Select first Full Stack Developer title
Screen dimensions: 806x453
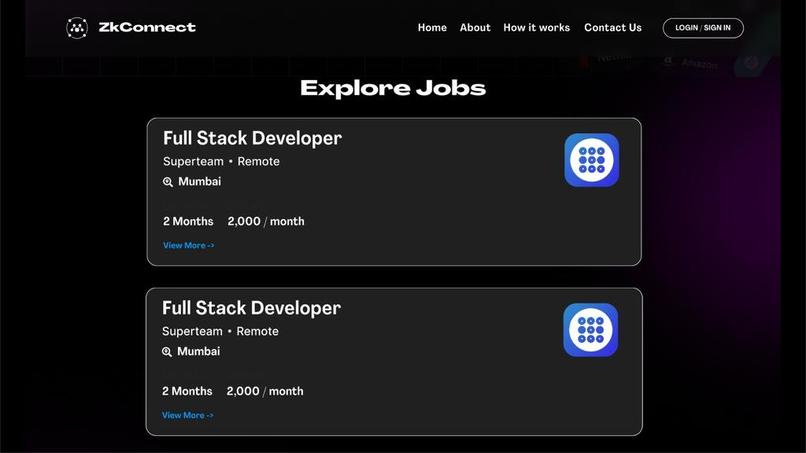252,138
